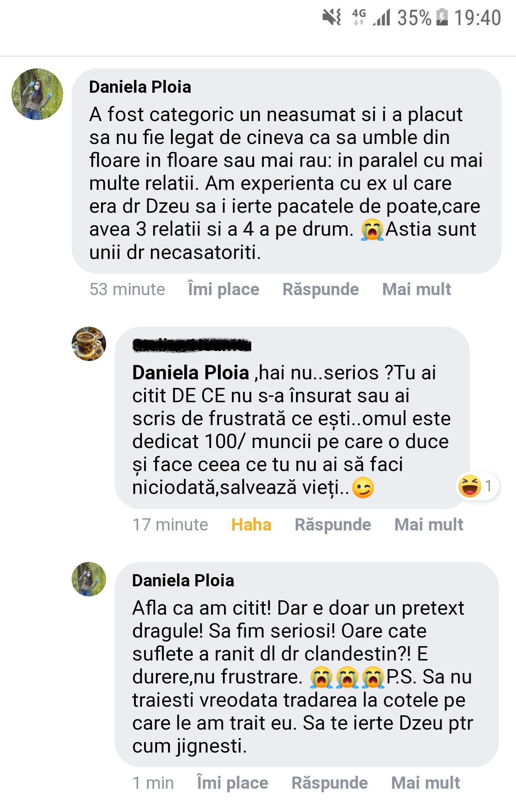
Task: Like the first comment with Îmi place
Action: 224,289
